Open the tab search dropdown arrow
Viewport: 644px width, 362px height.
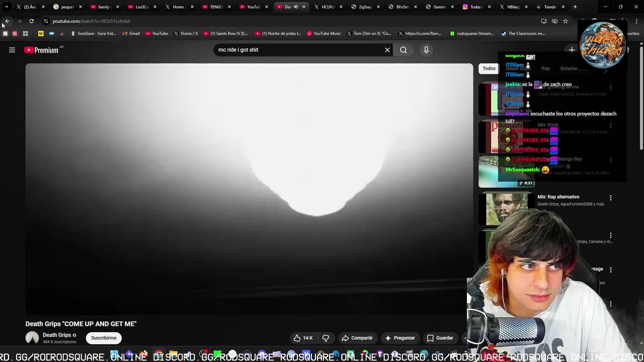coord(7,7)
